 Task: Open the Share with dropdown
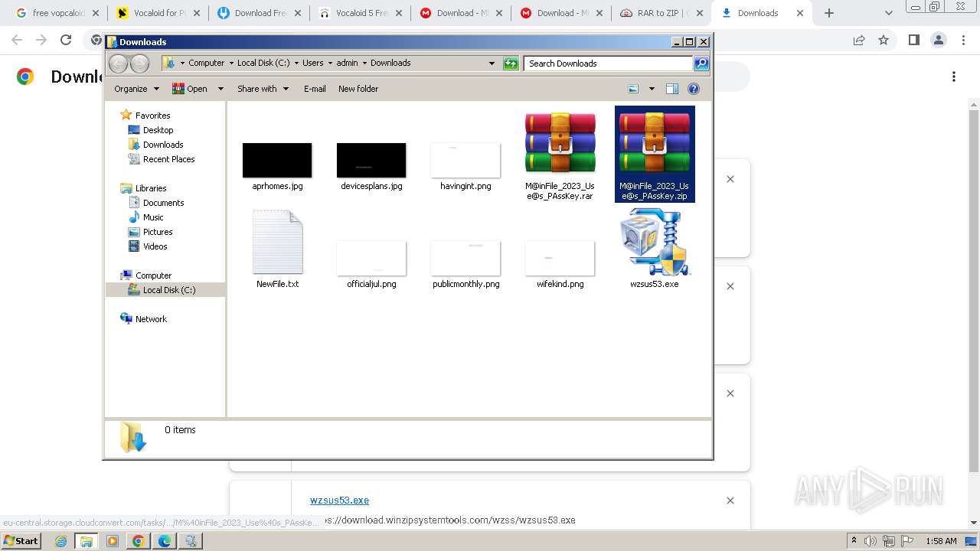pos(263,89)
